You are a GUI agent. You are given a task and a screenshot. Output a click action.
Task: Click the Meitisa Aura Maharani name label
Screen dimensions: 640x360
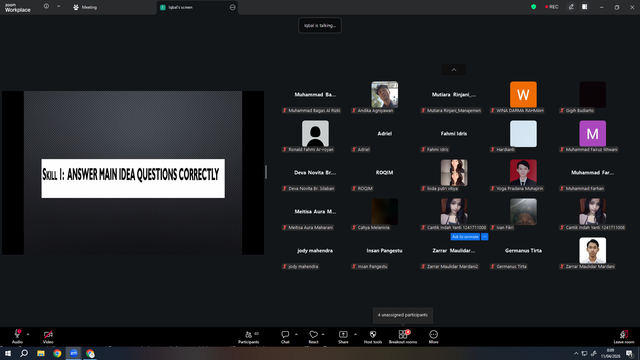coord(308,227)
